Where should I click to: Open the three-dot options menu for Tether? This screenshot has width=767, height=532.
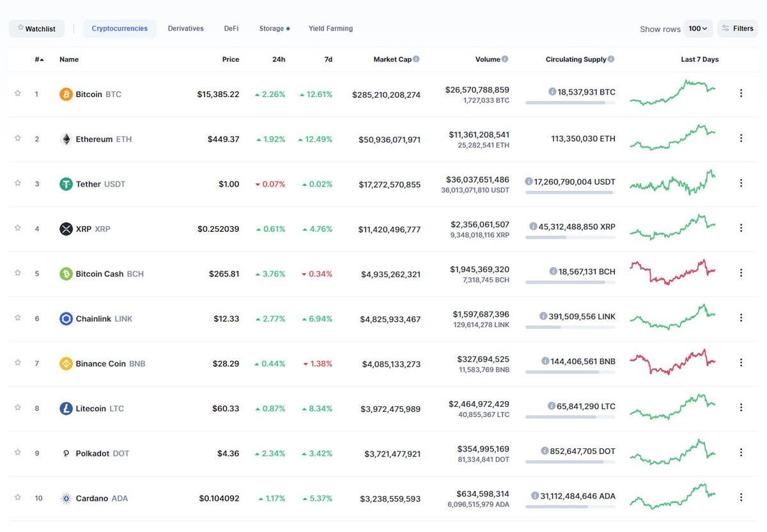click(741, 183)
